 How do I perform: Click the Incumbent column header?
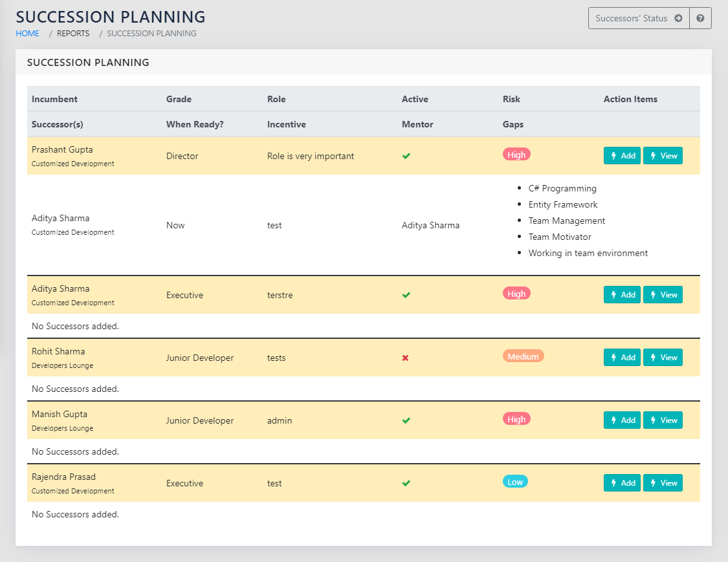pos(54,100)
